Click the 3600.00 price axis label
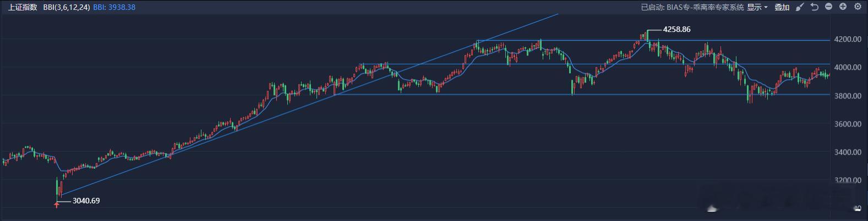868x221 pixels. (848, 124)
